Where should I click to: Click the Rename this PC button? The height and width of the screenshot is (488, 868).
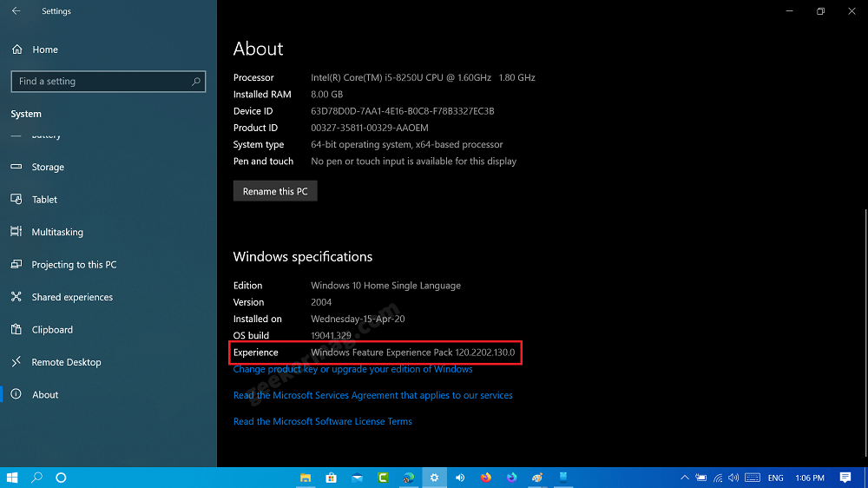click(x=275, y=191)
